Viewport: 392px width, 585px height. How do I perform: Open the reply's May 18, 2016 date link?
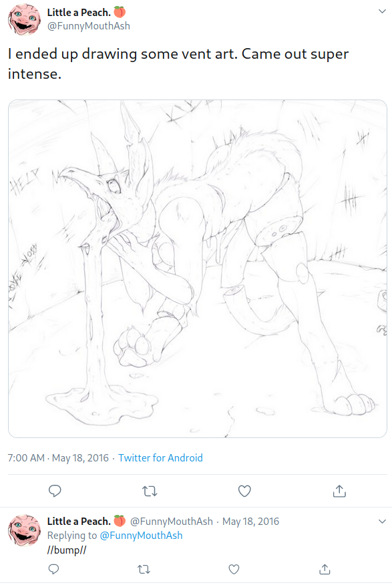[x=250, y=521]
